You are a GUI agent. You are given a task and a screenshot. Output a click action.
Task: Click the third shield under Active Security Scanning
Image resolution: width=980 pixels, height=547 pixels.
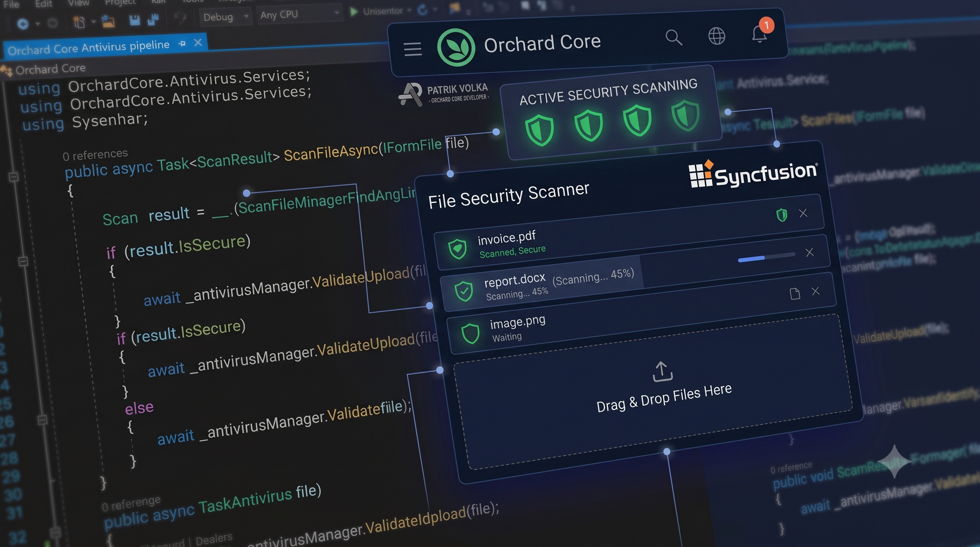click(x=637, y=120)
